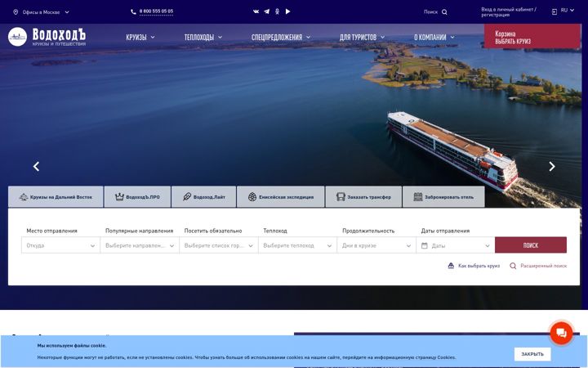This screenshot has height=368, width=588.
Task: Expand the ДЛЯ ТУРИСТОВ menu
Action: (x=362, y=37)
